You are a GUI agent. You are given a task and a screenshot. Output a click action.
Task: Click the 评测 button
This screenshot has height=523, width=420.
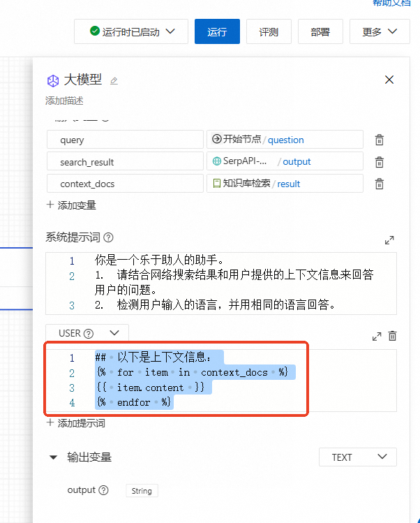pos(269,31)
